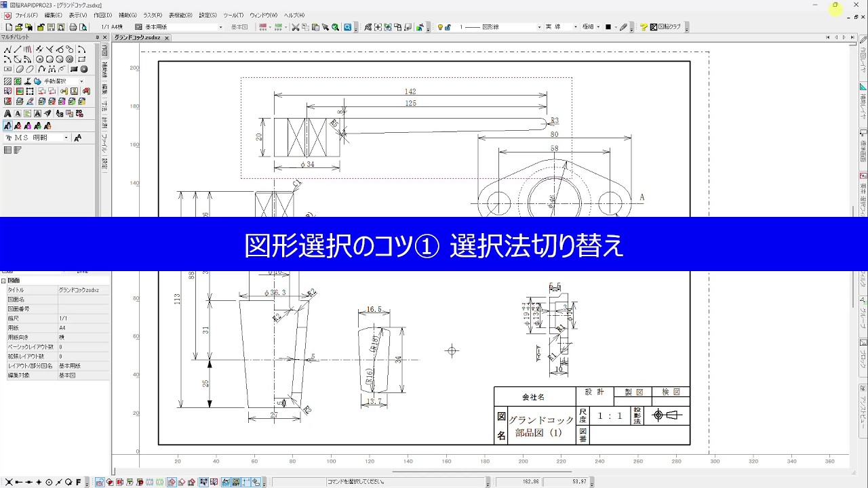Open the 表示(V) menu
868x488 pixels.
[78, 15]
